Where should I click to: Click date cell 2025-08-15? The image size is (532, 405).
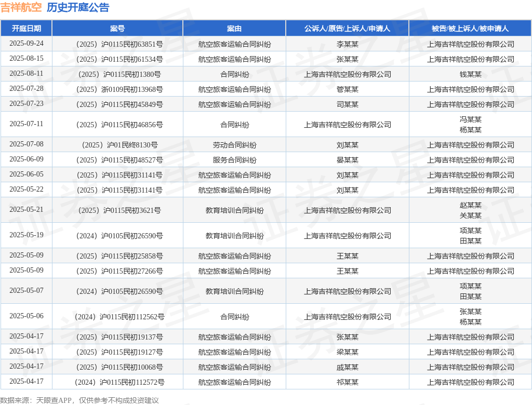(x=26, y=58)
